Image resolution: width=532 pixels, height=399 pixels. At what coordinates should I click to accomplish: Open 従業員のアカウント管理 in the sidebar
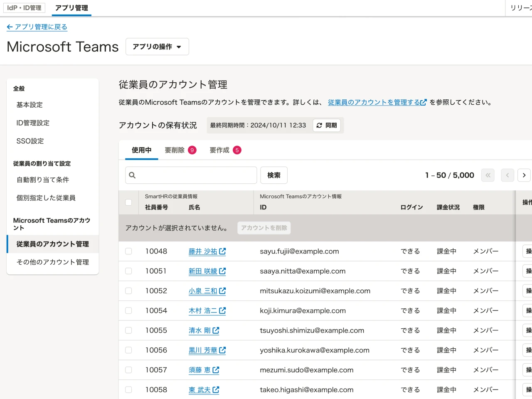click(x=53, y=244)
